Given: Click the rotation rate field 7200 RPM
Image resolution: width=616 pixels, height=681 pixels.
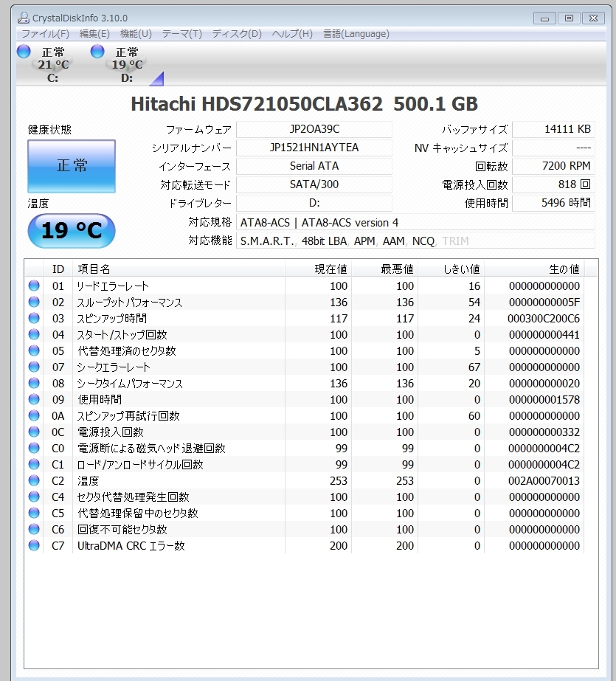Looking at the screenshot, I should click(x=553, y=166).
